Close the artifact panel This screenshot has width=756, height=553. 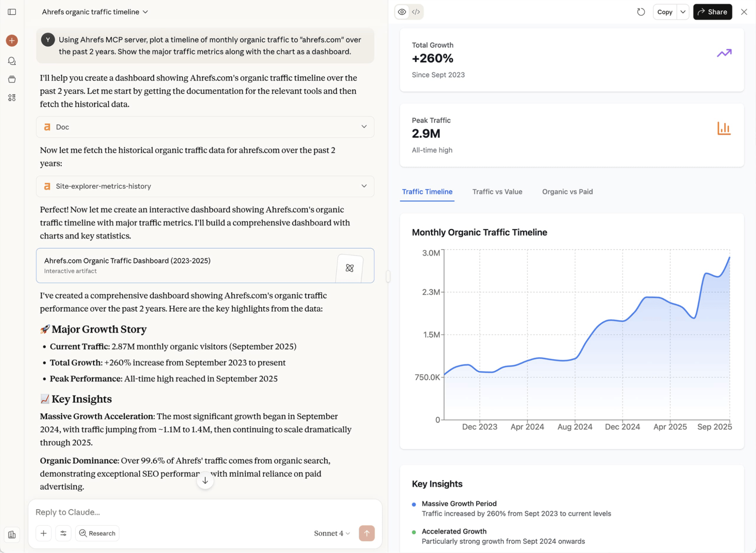(744, 12)
